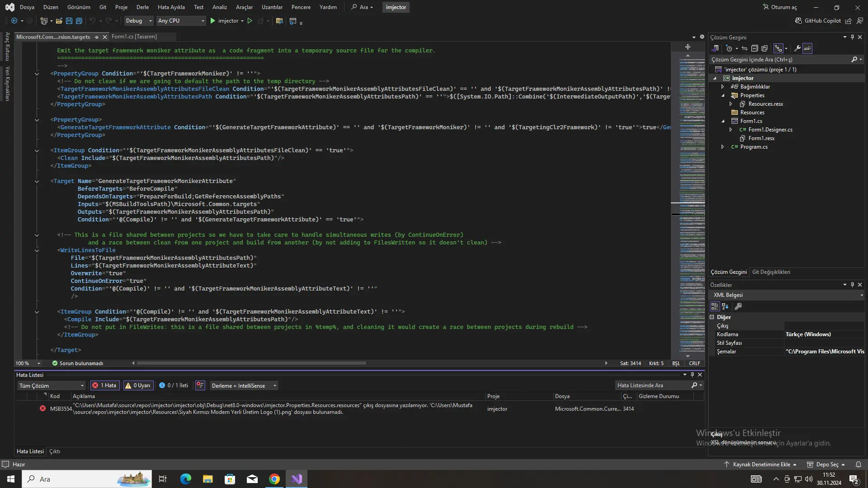Click Depo Seç in status bar

coord(826,465)
